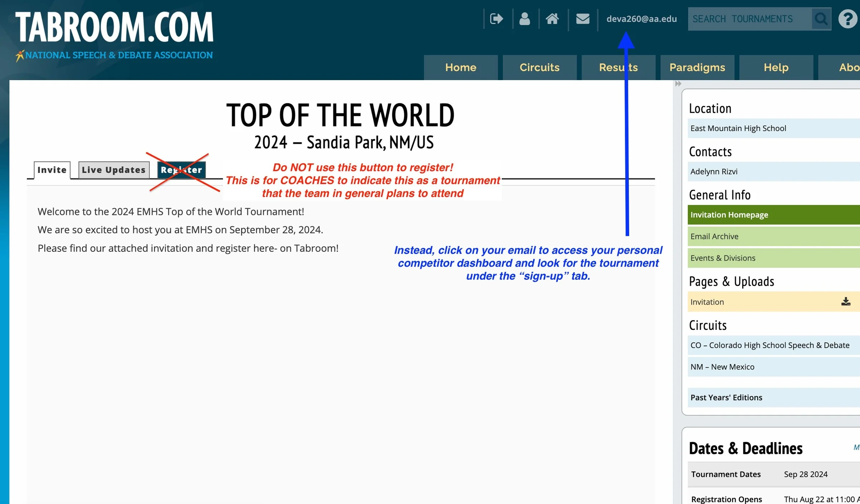Select the Invite tab

pos(52,170)
